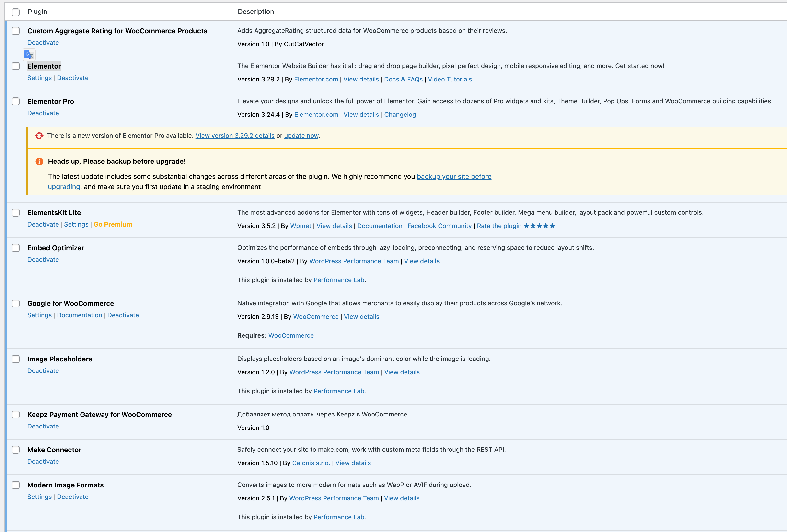Open Google for WooCommerce Settings
Image resolution: width=787 pixels, height=532 pixels.
(39, 315)
